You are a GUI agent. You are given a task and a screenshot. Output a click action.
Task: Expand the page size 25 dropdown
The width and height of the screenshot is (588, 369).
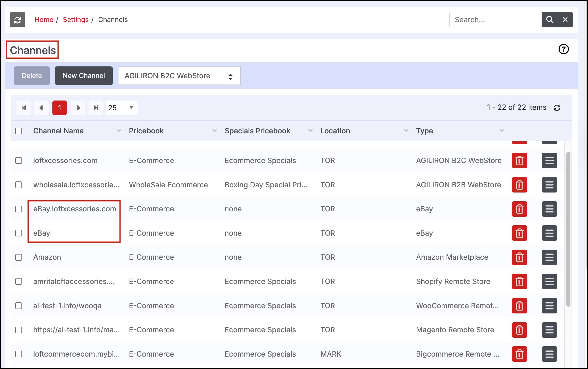point(122,108)
